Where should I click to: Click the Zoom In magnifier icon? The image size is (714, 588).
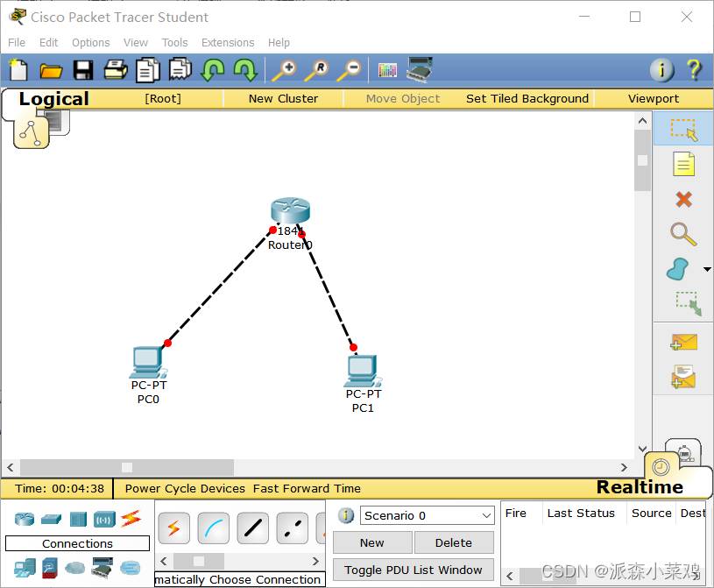[284, 71]
